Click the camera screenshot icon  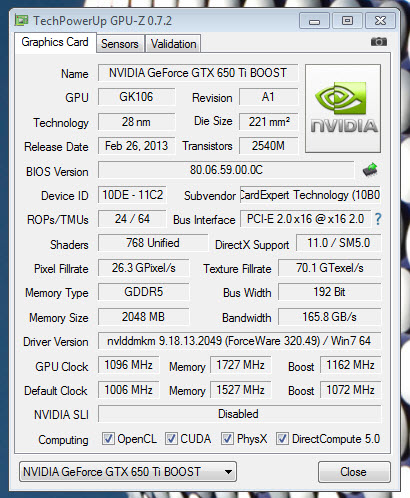coord(379,42)
